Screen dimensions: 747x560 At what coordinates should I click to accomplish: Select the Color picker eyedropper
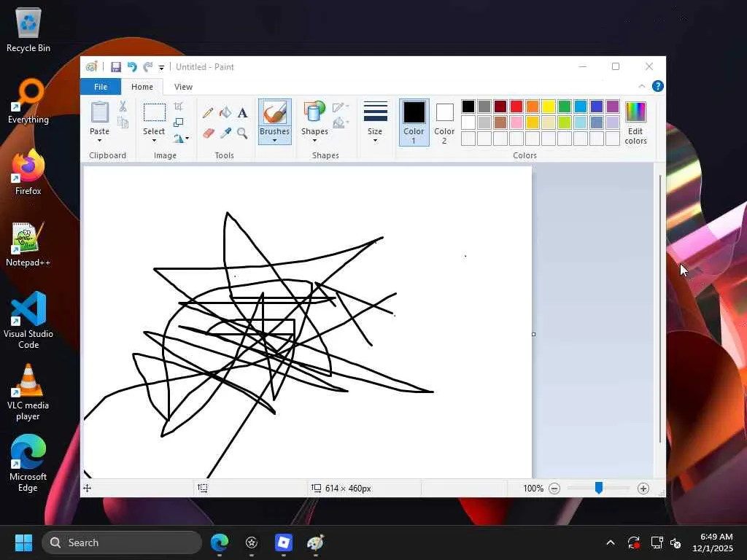225,133
